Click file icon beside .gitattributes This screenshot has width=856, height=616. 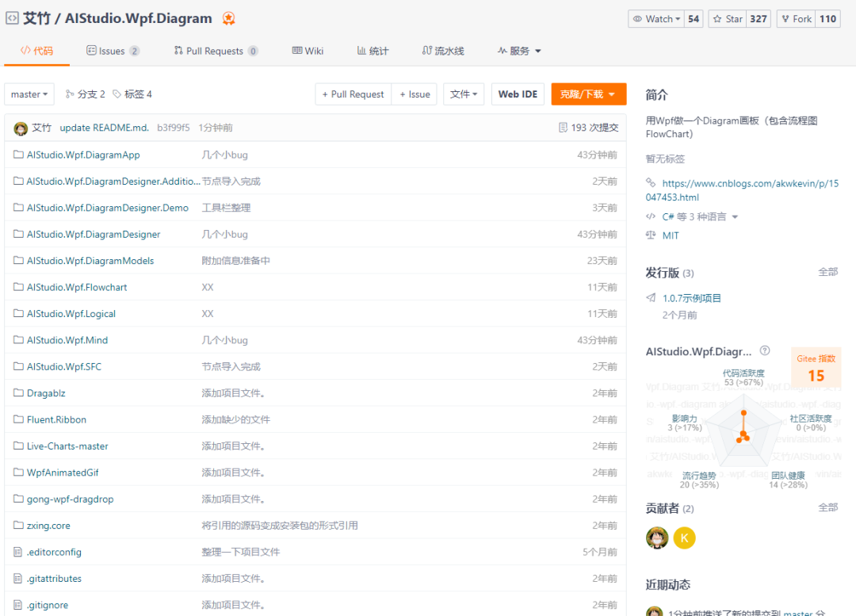click(18, 578)
